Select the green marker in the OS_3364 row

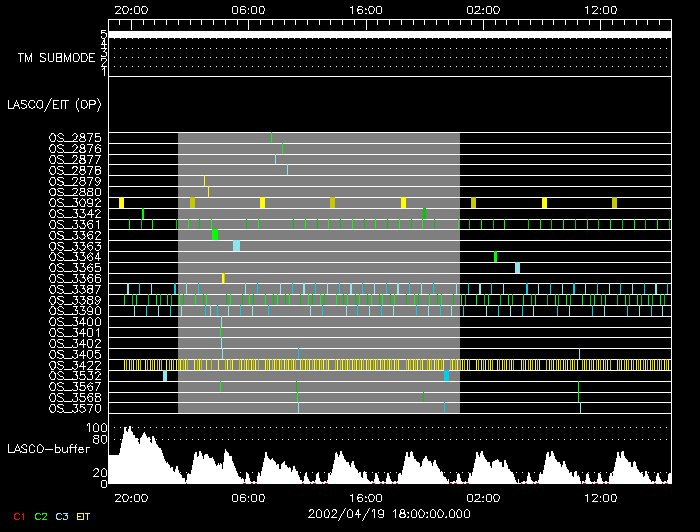[495, 257]
